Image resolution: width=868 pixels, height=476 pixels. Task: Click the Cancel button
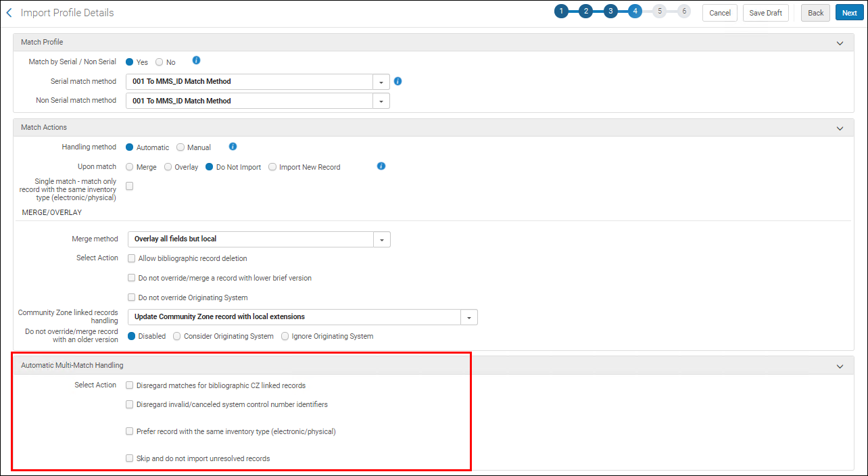pyautogui.click(x=720, y=13)
